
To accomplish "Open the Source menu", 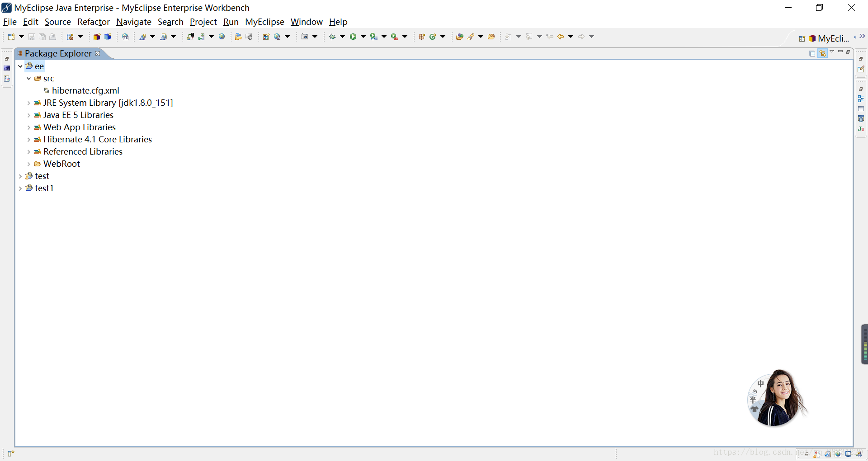I will pyautogui.click(x=58, y=22).
